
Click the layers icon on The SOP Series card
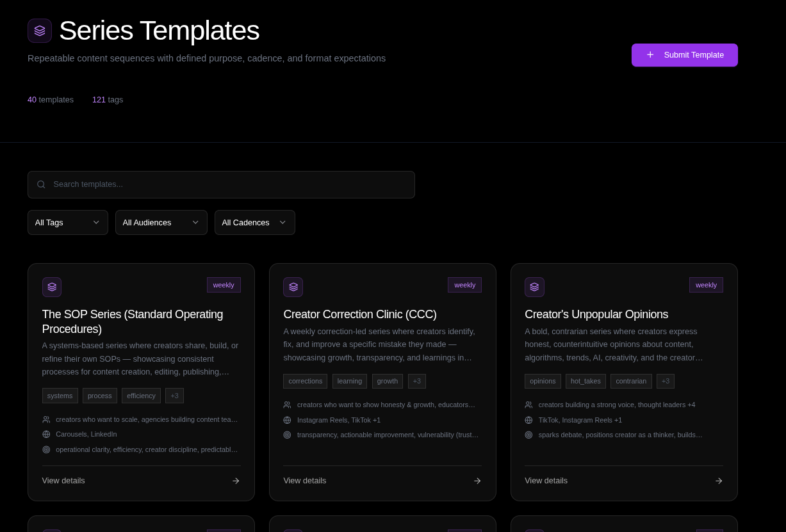(52, 287)
